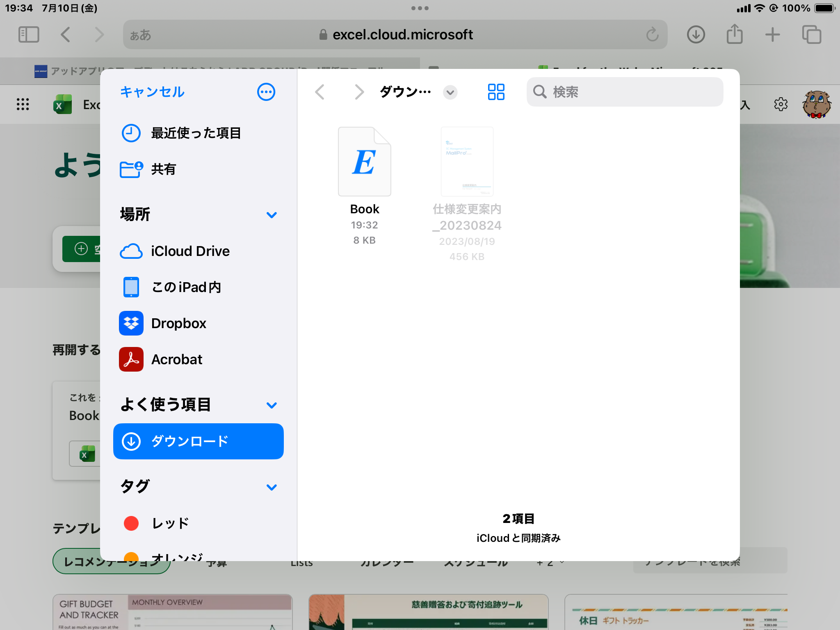Open the Gift Budget and Tracker template
The height and width of the screenshot is (630, 840).
pos(172,612)
